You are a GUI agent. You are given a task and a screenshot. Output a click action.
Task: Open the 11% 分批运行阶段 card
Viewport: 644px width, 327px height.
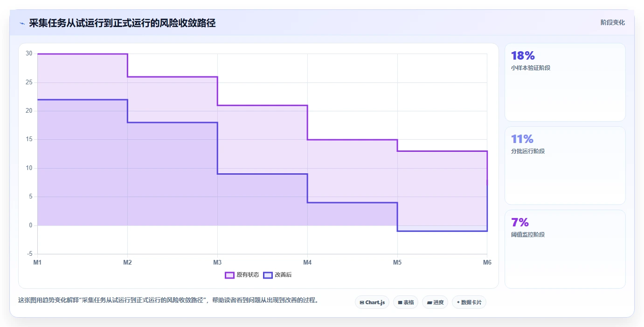coord(565,166)
